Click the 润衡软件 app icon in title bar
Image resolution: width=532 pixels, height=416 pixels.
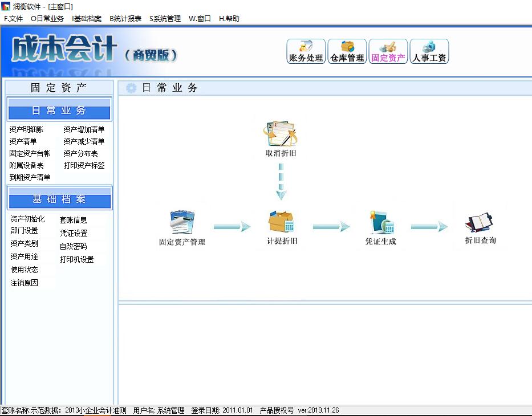[6, 6]
